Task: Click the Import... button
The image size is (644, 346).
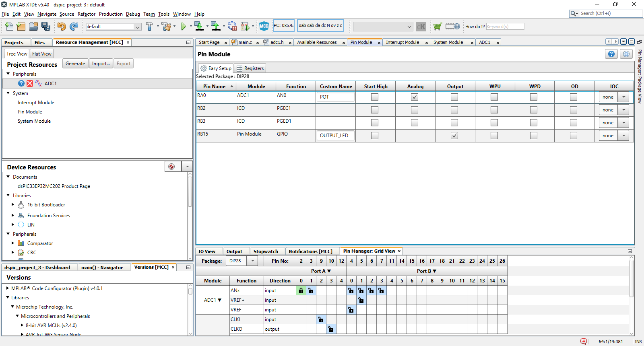Action: coord(101,64)
